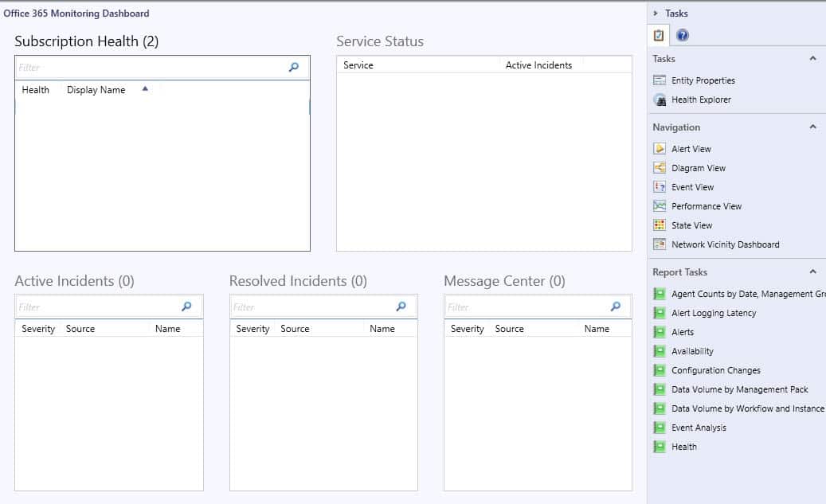Toggle the Display Name sort arrow

tap(145, 89)
